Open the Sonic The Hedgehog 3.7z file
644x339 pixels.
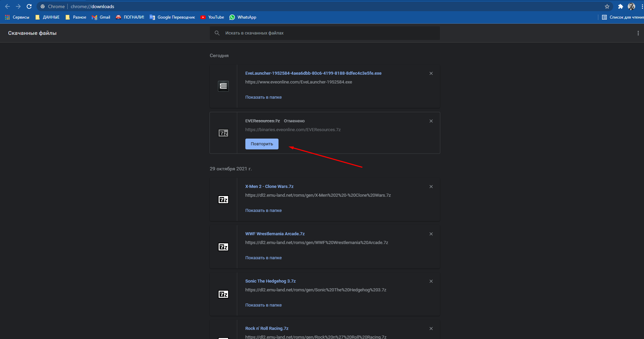[270, 281]
